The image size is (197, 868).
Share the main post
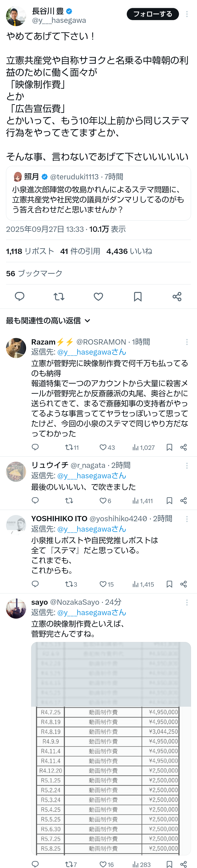click(177, 297)
